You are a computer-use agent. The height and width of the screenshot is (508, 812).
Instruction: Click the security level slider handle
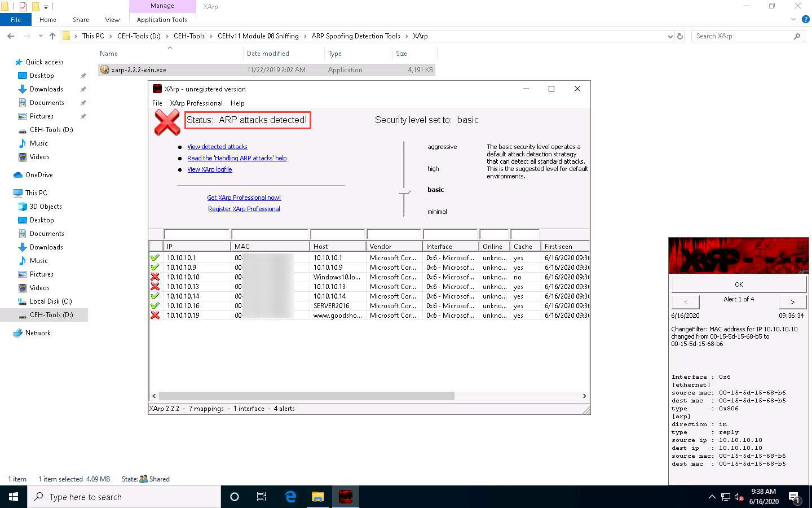coord(404,192)
